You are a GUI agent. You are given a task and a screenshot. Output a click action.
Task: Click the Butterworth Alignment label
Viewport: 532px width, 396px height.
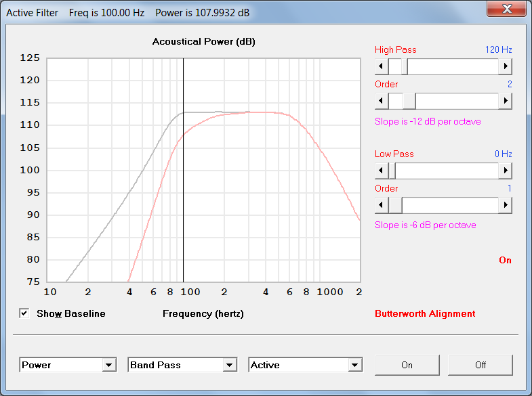point(425,313)
